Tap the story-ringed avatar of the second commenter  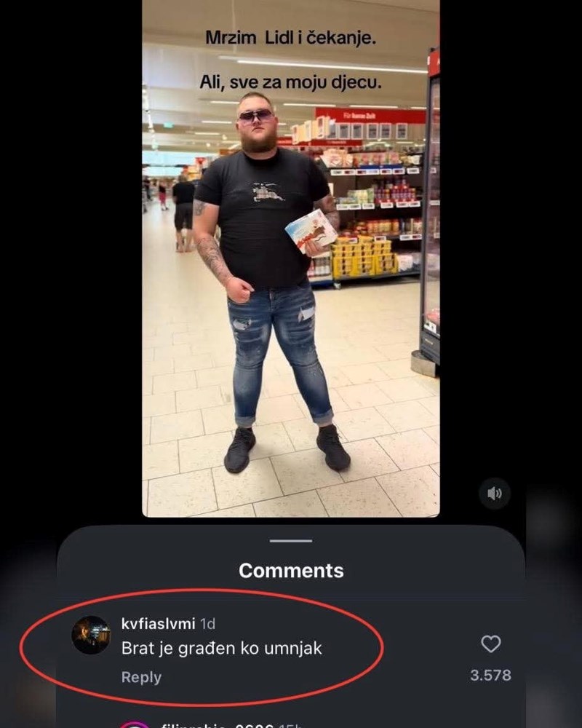click(x=135, y=724)
